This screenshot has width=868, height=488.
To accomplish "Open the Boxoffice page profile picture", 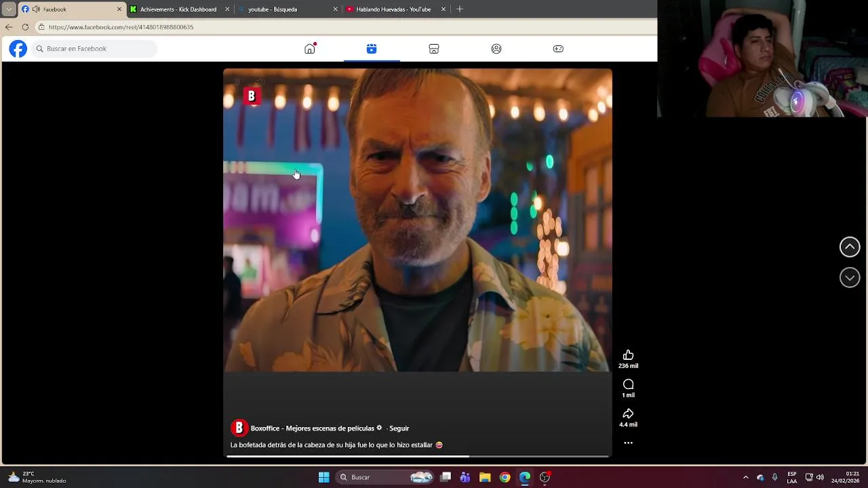I will [239, 428].
